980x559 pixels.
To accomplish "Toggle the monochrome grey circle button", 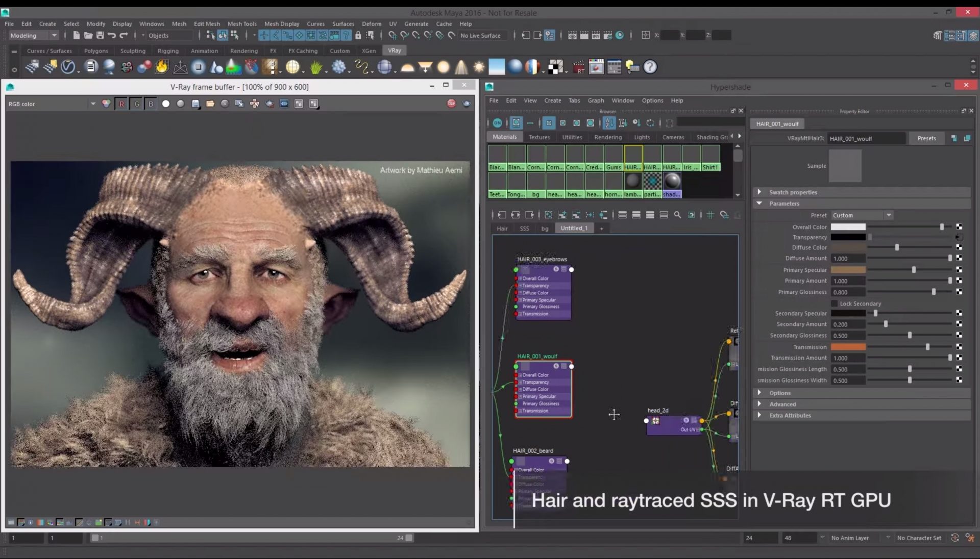I will click(x=181, y=104).
